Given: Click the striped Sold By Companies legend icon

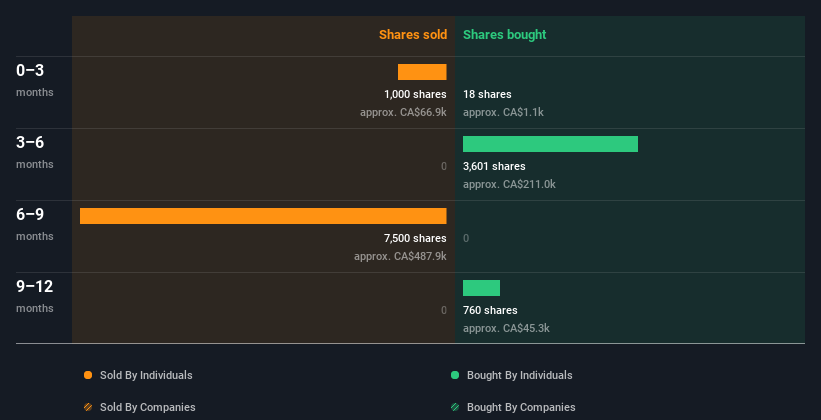Looking at the screenshot, I should click(88, 407).
